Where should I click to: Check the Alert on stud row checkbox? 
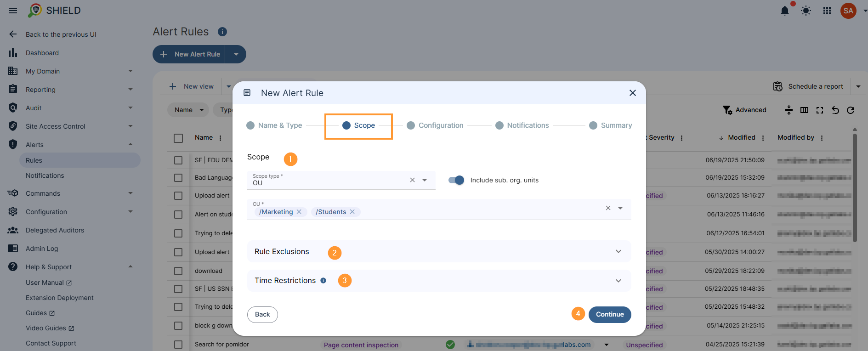(x=178, y=215)
